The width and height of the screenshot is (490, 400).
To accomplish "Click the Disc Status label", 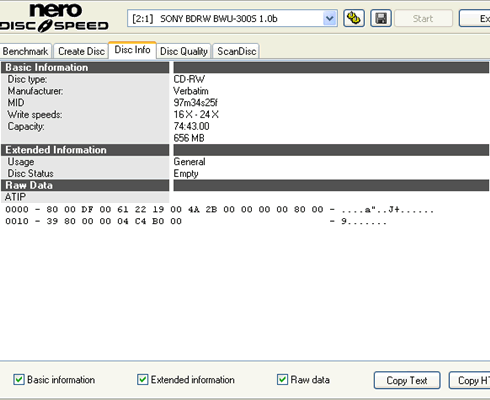I will [x=30, y=174].
